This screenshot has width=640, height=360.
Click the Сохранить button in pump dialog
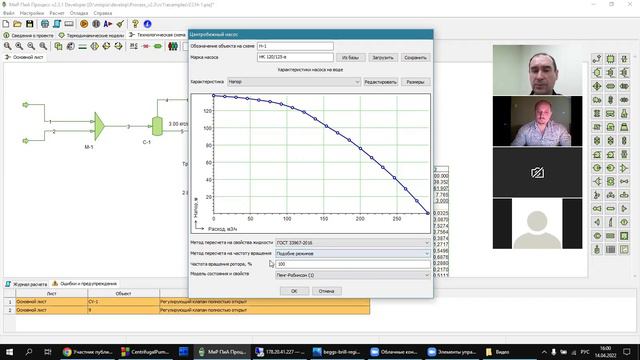point(416,58)
